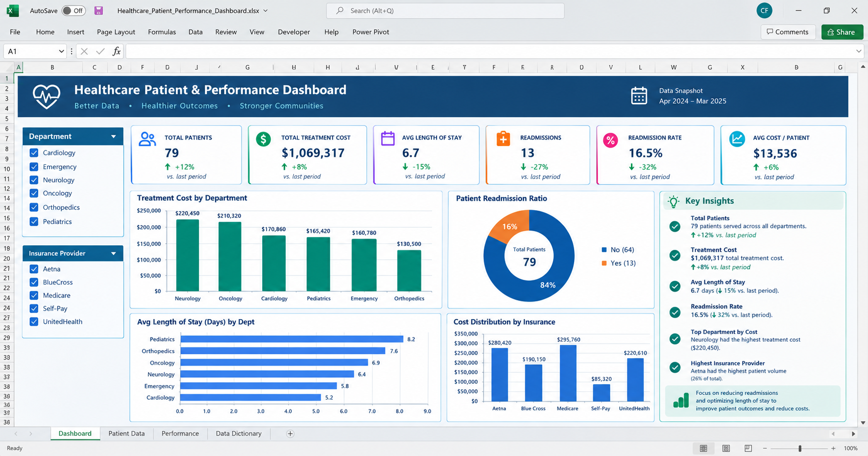This screenshot has height=456, width=868.
Task: Click the Total Treatment Cost dollar icon
Action: tap(263, 139)
